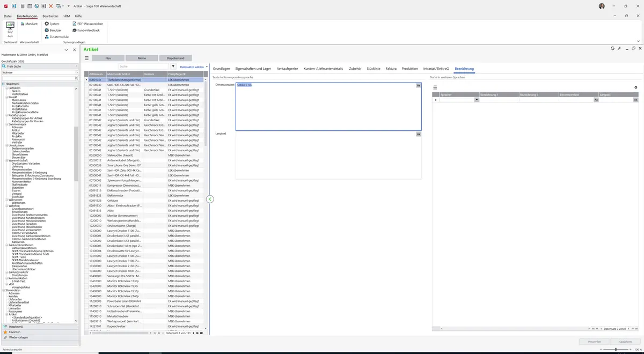This screenshot has height=354, width=644.
Task: Open System settings in the ribbon
Action: 52,24
